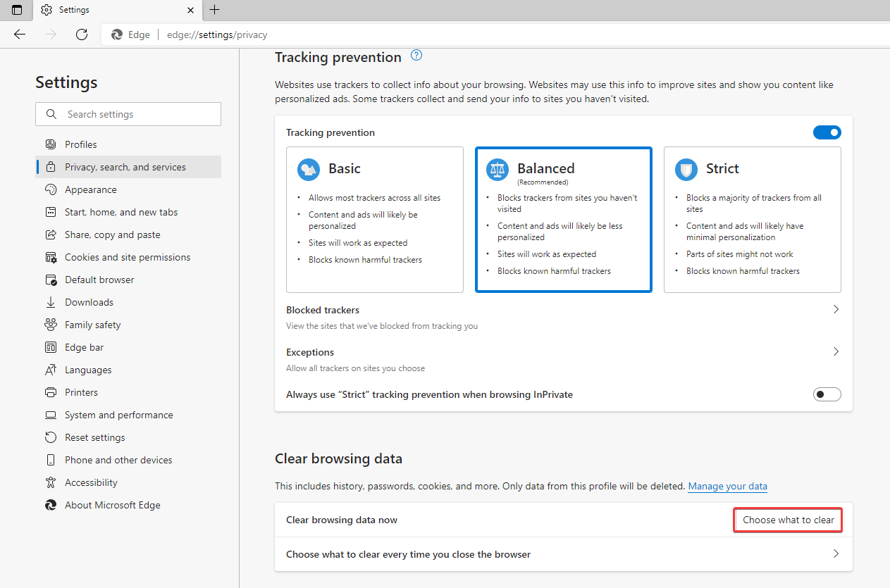Viewport: 890px width, 588px height.
Task: Enable Strict tracking for InPrivate toggle
Action: pos(827,394)
